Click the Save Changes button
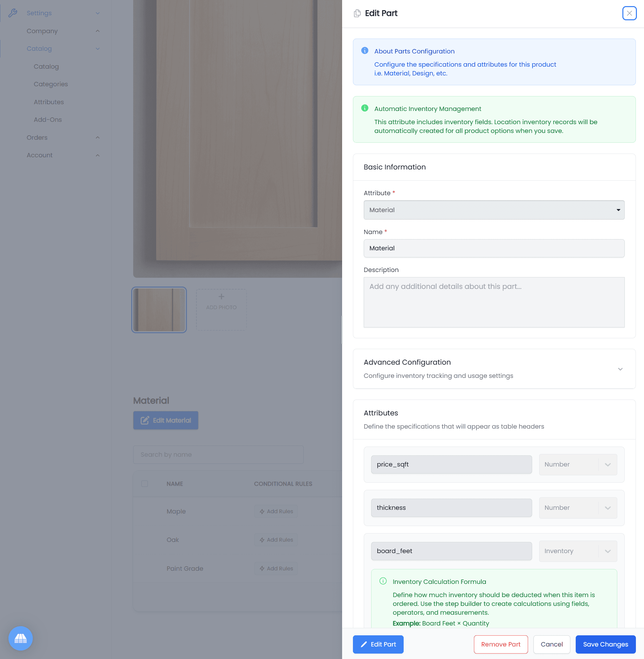This screenshot has height=659, width=644. [605, 644]
